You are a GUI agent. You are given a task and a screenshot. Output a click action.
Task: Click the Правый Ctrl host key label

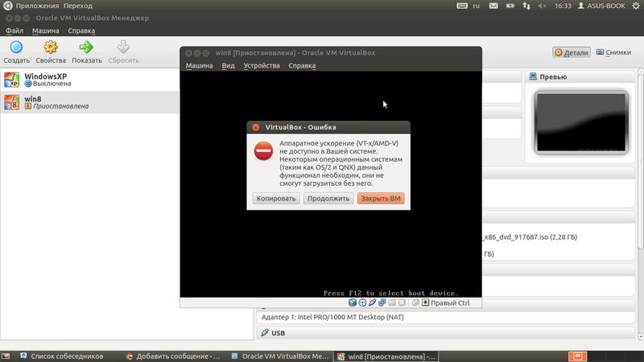click(450, 303)
